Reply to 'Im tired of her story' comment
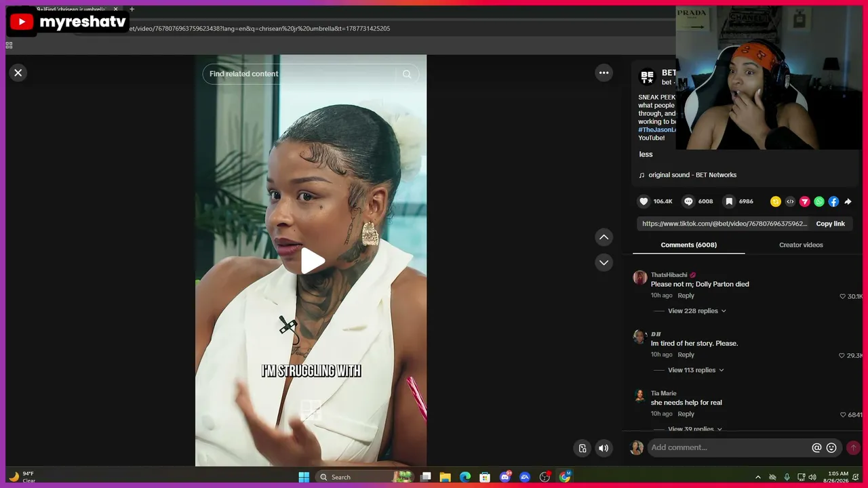 pyautogui.click(x=686, y=354)
